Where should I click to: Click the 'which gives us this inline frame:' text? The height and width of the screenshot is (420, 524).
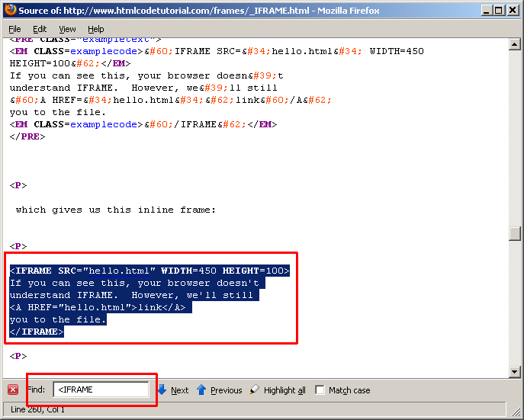click(x=116, y=210)
